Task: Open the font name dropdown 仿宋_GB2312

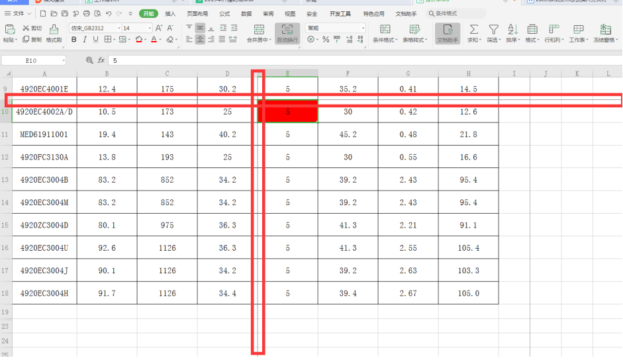Action: click(119, 28)
